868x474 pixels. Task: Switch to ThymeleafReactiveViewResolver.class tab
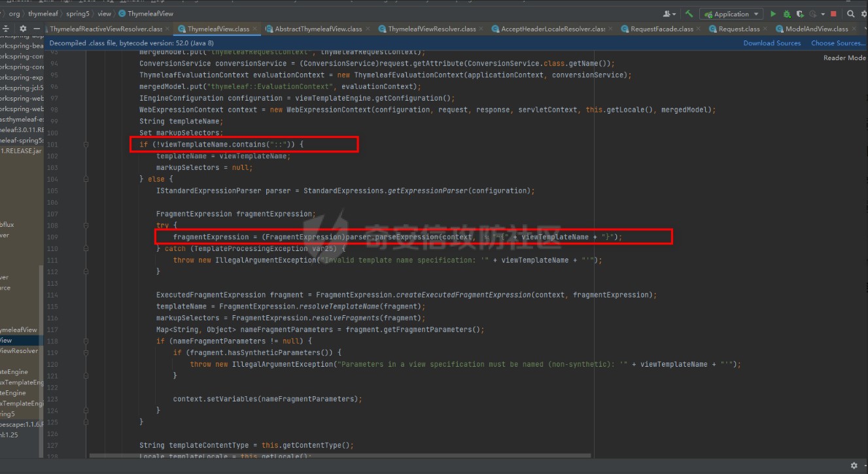105,29
